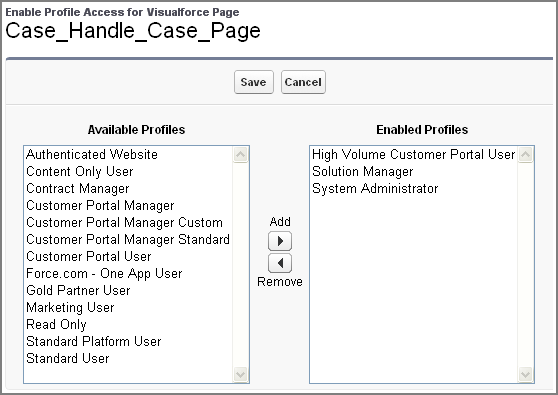Cancel the profile access changes

pyautogui.click(x=303, y=82)
